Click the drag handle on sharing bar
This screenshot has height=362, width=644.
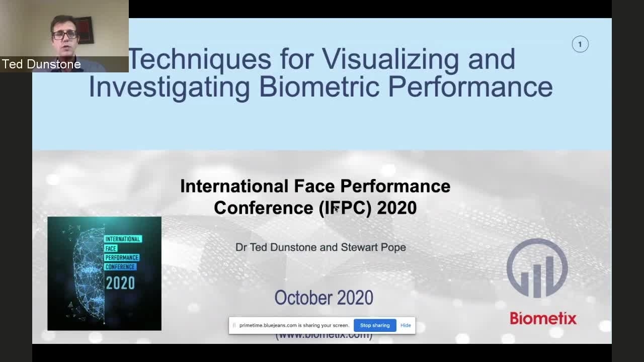(234, 325)
